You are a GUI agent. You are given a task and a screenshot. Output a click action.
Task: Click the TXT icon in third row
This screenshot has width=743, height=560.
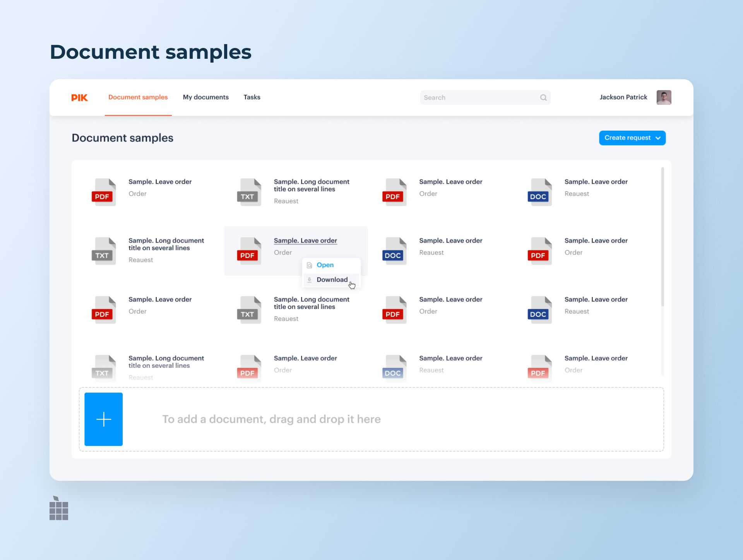(x=248, y=309)
